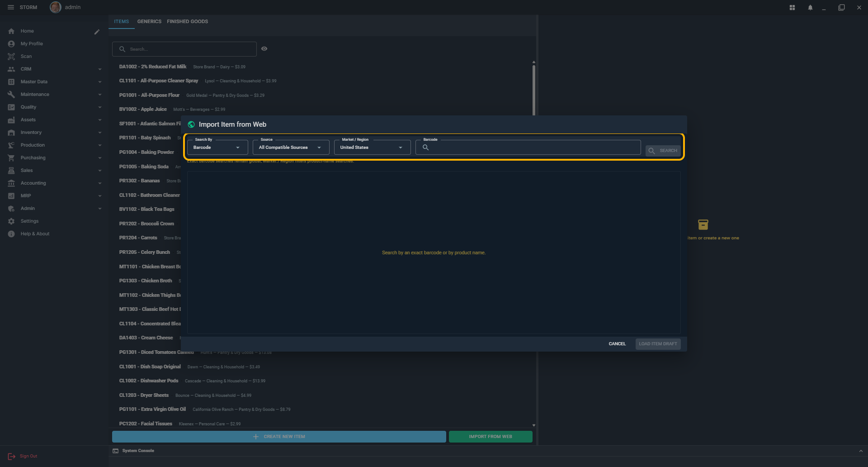The height and width of the screenshot is (467, 868).
Task: Click the items list vertical scrollbar
Action: coord(534,91)
